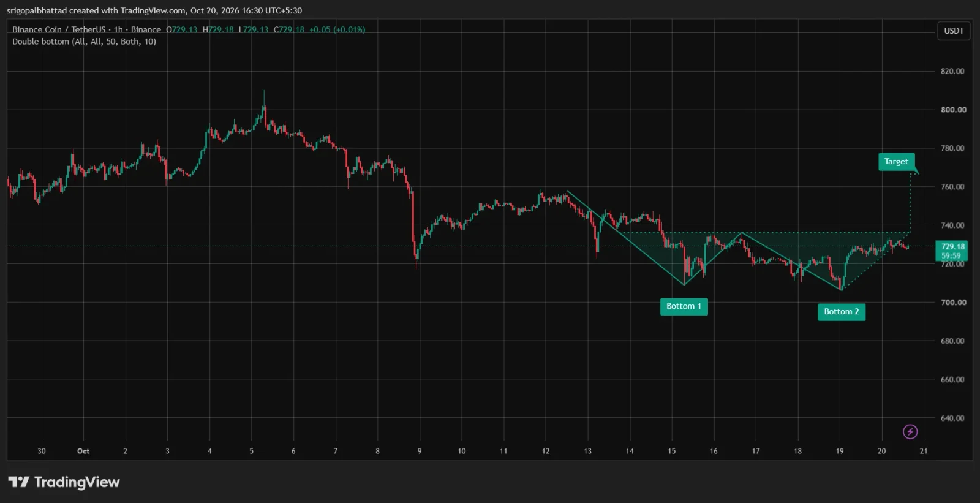This screenshot has width=980, height=503.
Task: Click the Oct label on time axis
Action: (x=83, y=451)
